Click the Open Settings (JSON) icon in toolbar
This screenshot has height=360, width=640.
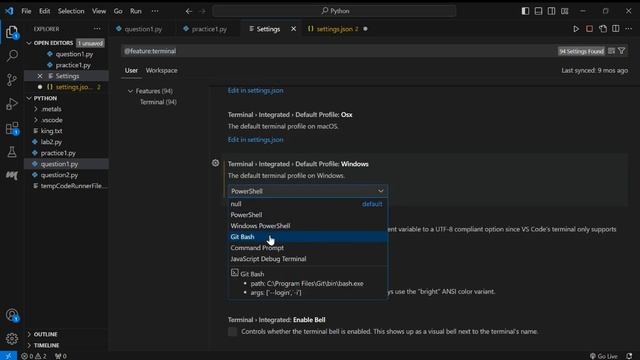point(603,29)
